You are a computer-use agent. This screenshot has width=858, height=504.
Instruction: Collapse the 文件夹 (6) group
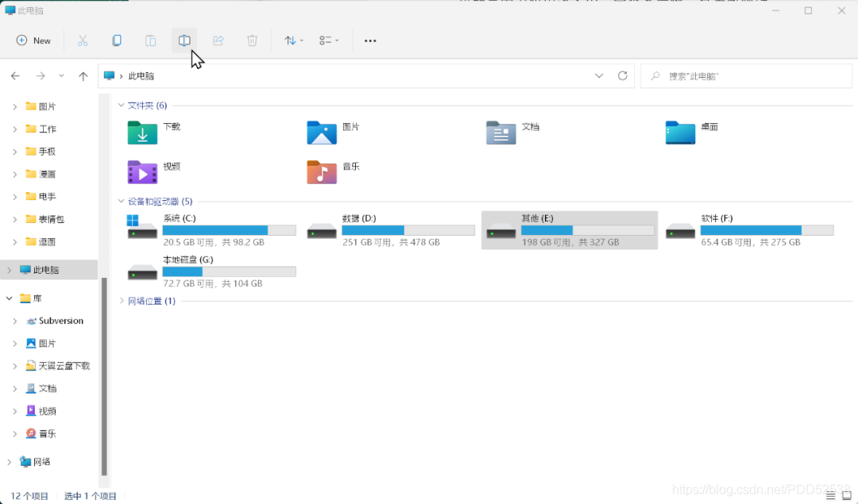(121, 105)
